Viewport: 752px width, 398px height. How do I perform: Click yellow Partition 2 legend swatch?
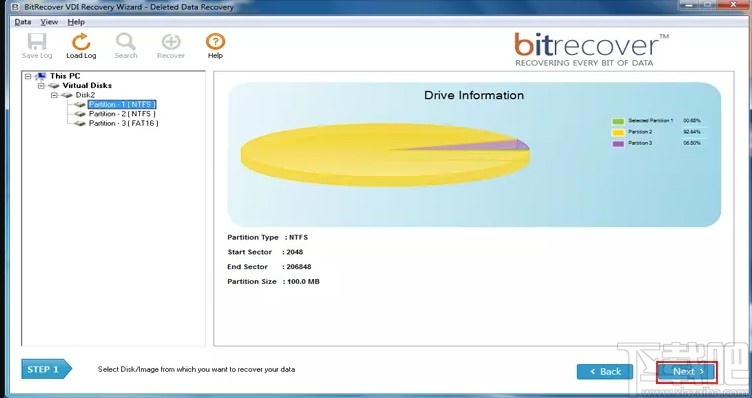point(618,132)
